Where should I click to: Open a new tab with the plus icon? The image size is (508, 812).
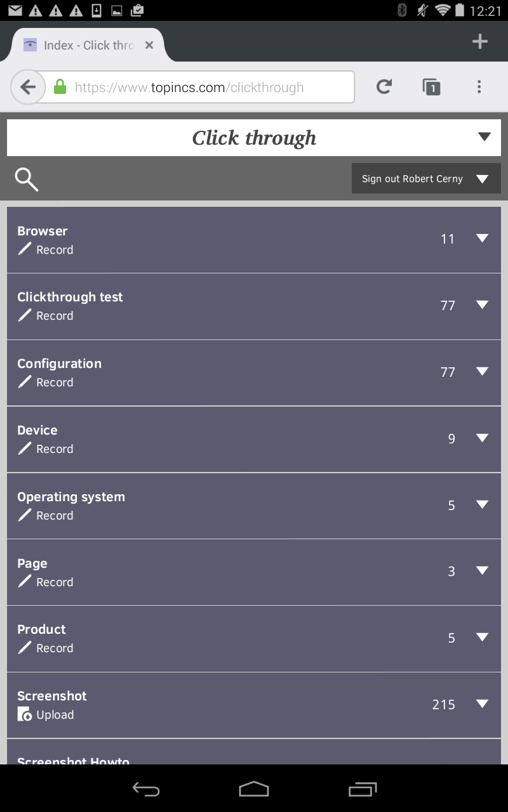(x=479, y=42)
